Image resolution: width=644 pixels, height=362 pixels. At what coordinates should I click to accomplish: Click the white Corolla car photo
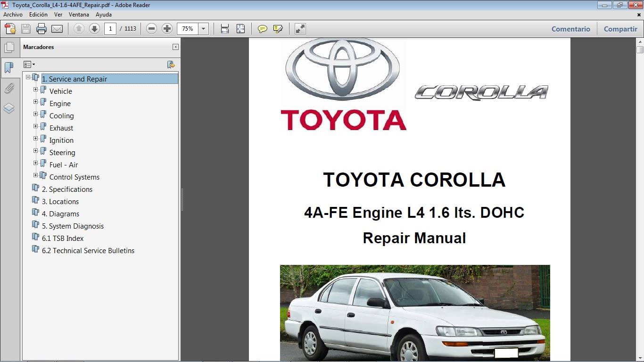click(x=415, y=313)
